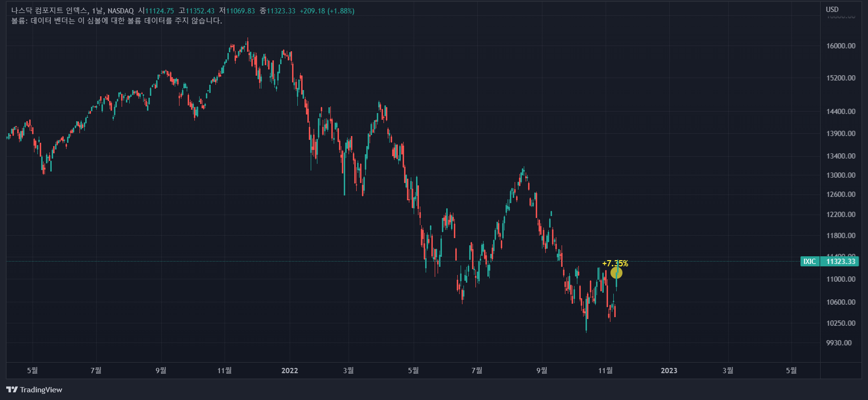Click the 12200.00 price axis label
The height and width of the screenshot is (400, 868).
[x=841, y=215]
